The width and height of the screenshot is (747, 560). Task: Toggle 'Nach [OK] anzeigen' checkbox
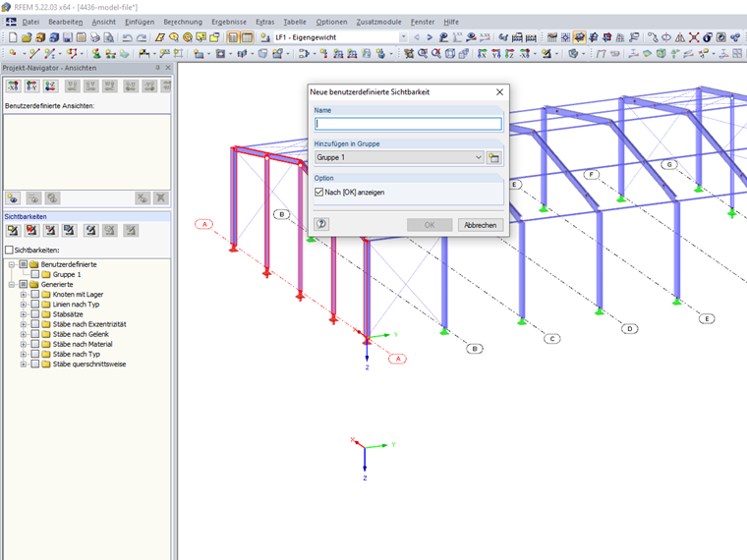(x=318, y=192)
